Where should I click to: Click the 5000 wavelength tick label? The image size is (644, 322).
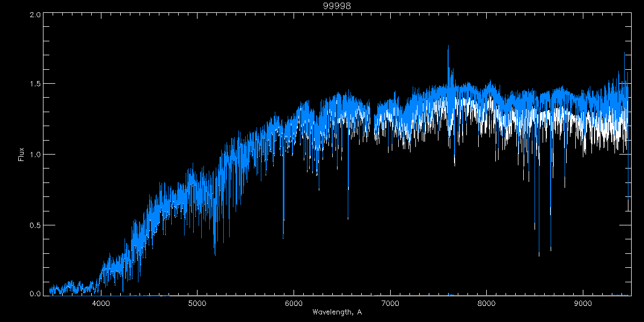pyautogui.click(x=197, y=303)
